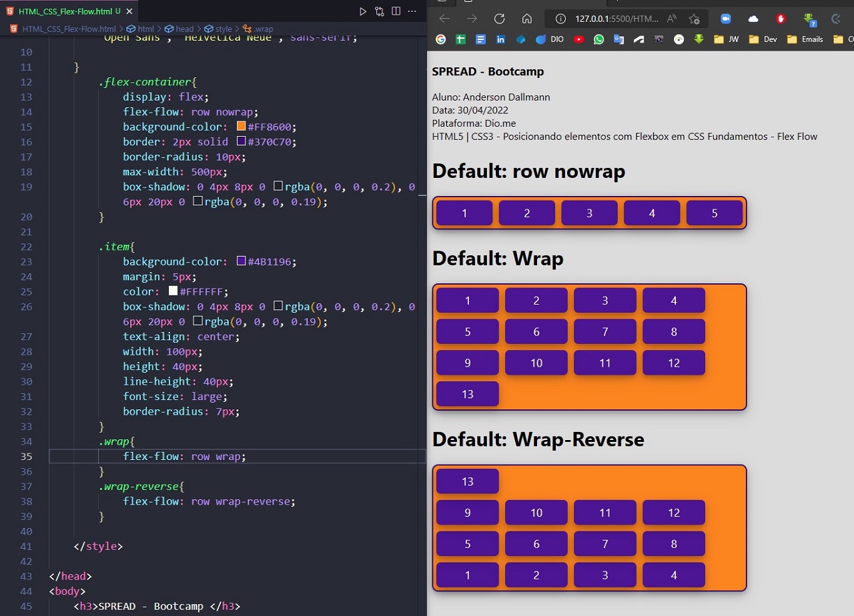The image size is (854, 616).
Task: Open the Dev bookmarks folder
Action: coord(764,39)
